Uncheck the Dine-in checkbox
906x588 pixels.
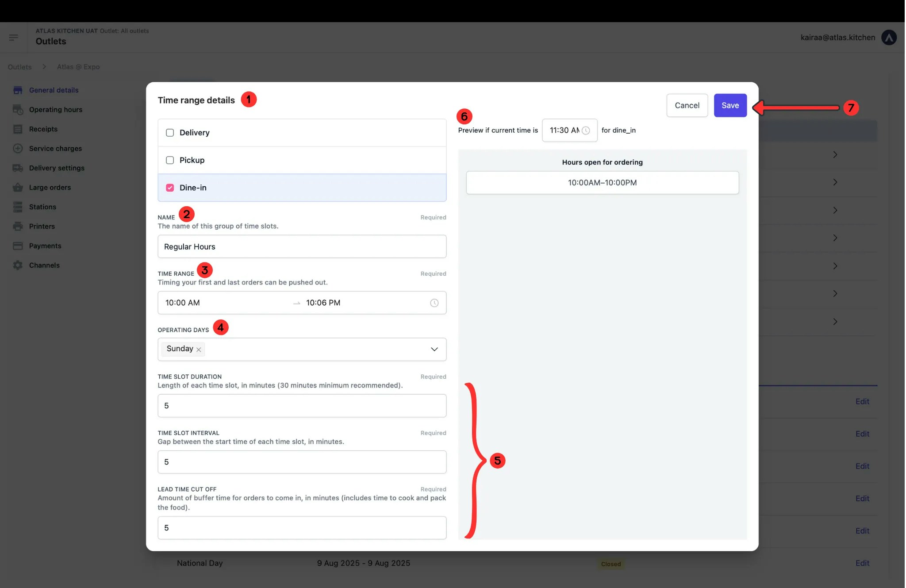pos(170,188)
